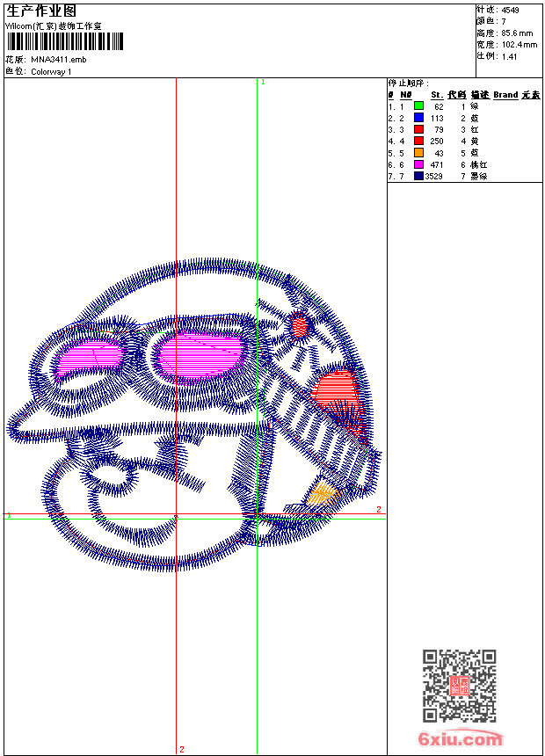Click the 'St.' column header

pyautogui.click(x=437, y=95)
